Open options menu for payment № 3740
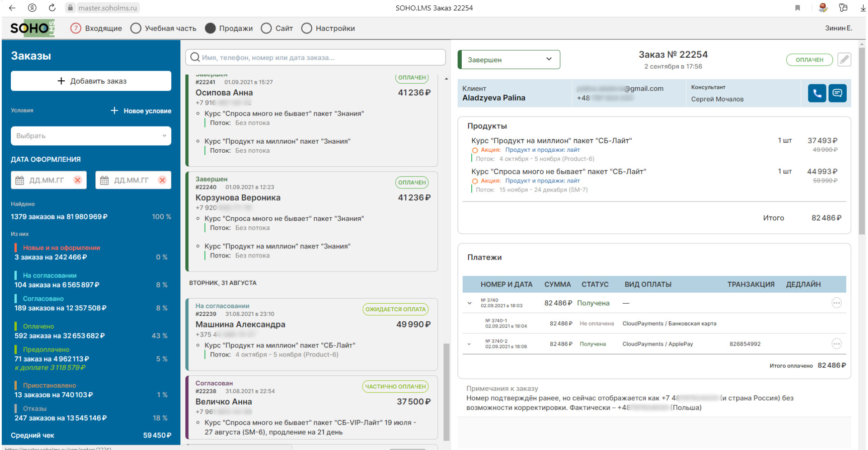868x450 pixels. pos(836,303)
